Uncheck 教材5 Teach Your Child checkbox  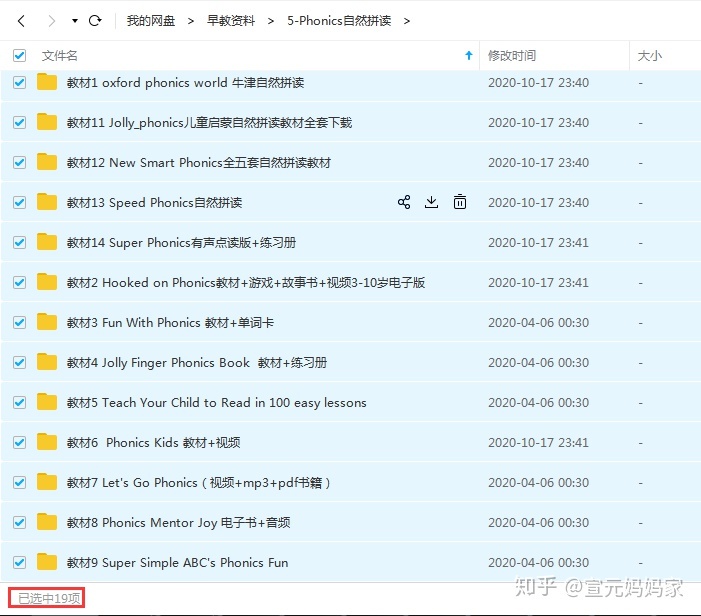[x=19, y=403]
